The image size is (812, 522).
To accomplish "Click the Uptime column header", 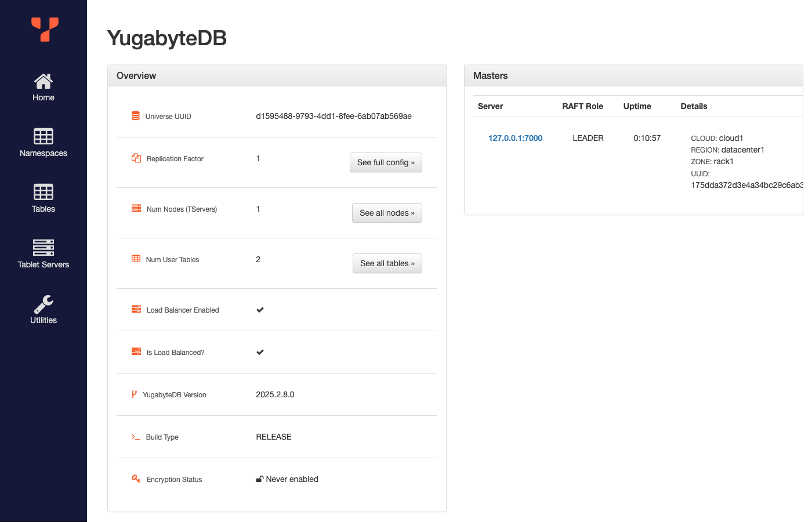I will click(x=637, y=106).
